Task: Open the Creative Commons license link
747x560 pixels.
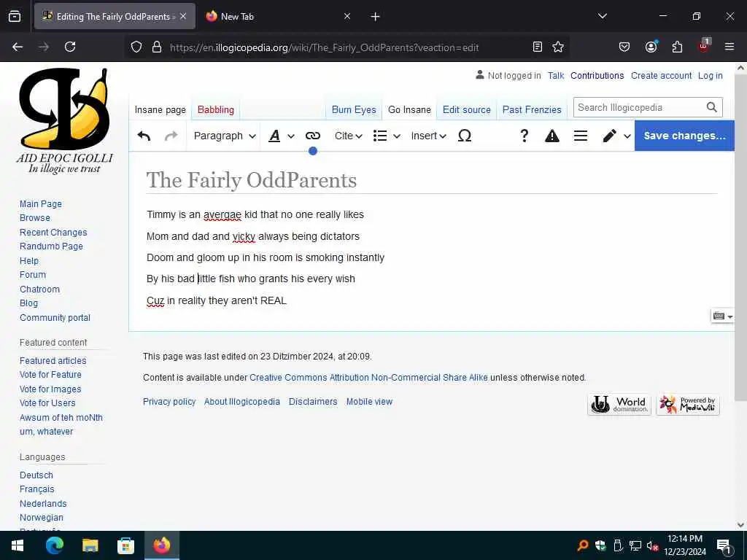Action: 368,378
